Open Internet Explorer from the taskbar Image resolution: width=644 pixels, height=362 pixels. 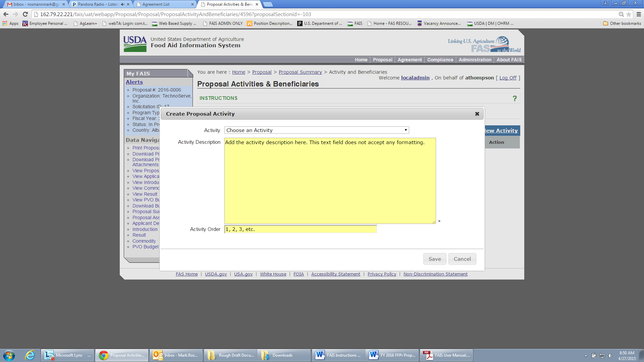[x=30, y=355]
